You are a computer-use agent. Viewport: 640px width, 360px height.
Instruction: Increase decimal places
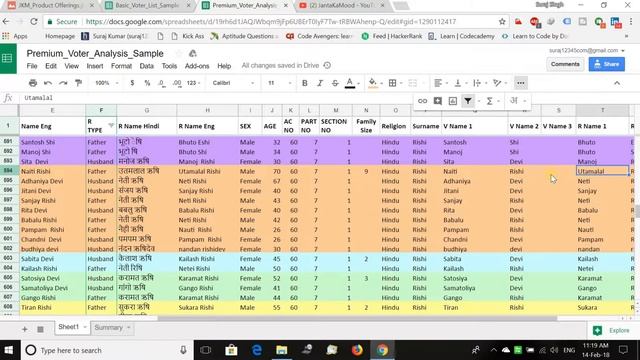pyautogui.click(x=177, y=83)
